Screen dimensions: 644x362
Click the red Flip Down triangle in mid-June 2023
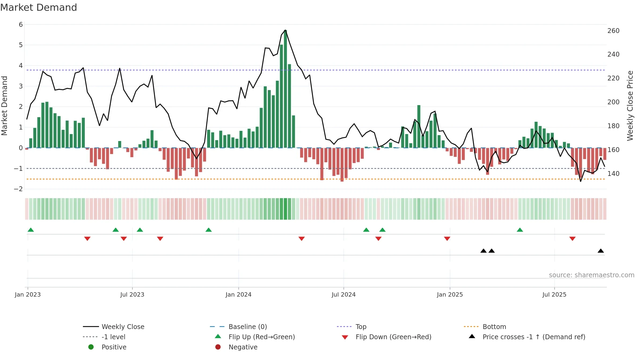pos(124,239)
